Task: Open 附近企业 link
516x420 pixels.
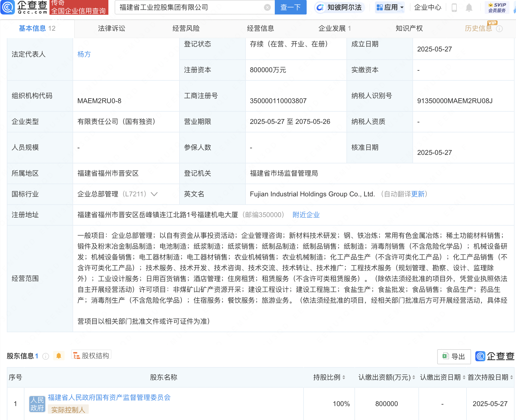Action: pos(306,215)
